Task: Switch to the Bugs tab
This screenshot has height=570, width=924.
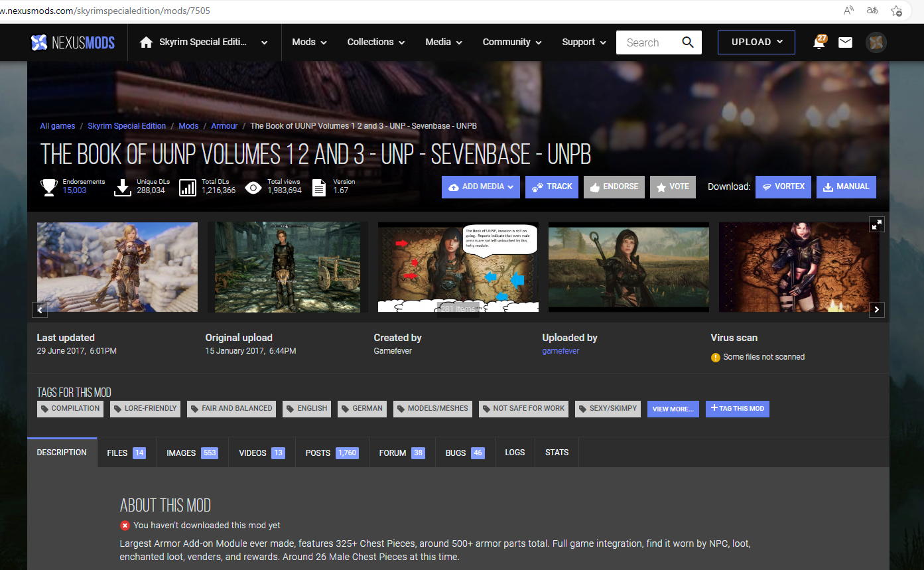Action: click(465, 453)
